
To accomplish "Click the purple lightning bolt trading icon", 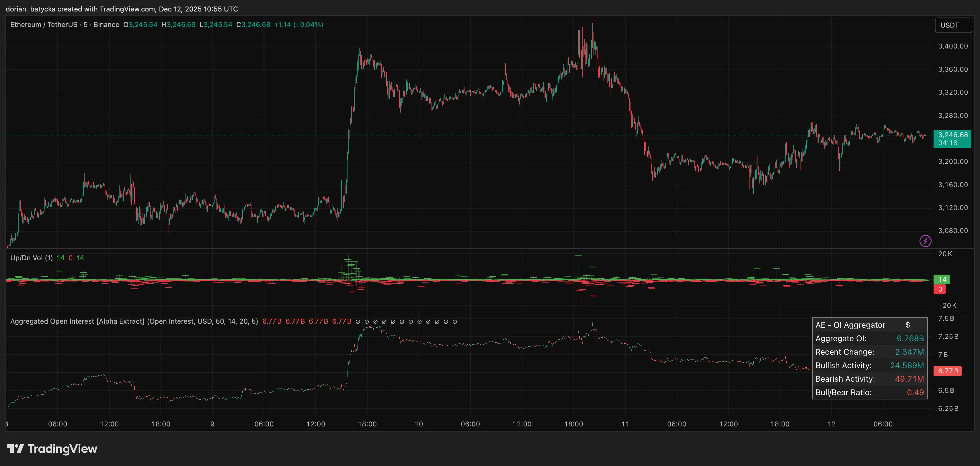I will click(926, 241).
